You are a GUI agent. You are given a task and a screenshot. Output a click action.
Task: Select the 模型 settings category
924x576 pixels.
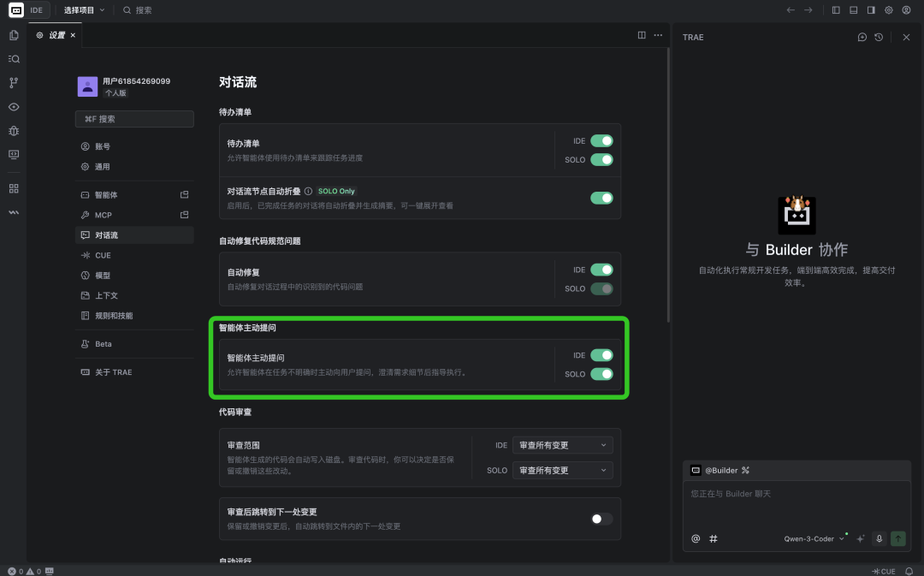[134, 276]
